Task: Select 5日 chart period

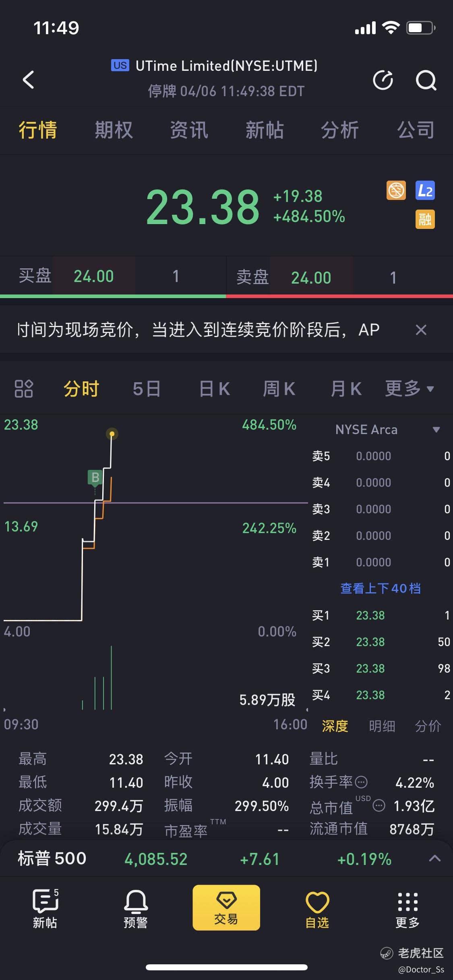Action: [147, 389]
